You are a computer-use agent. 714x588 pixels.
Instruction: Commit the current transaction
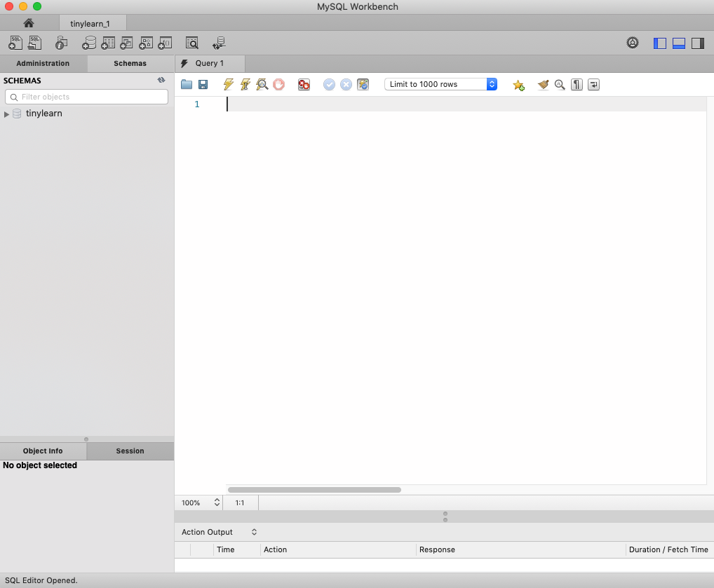tap(329, 84)
